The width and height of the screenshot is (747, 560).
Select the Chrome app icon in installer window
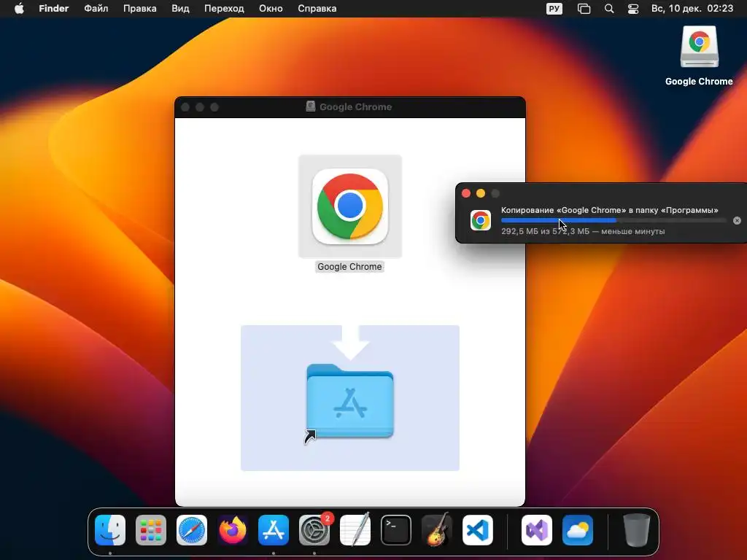(x=350, y=206)
